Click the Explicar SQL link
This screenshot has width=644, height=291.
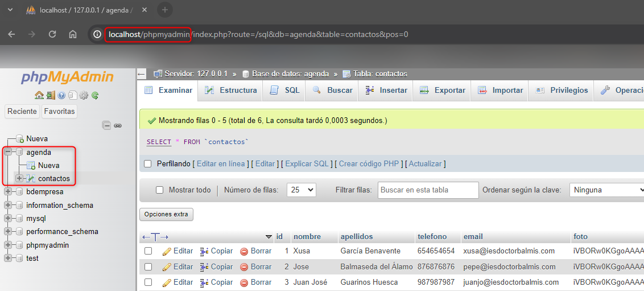[307, 164]
